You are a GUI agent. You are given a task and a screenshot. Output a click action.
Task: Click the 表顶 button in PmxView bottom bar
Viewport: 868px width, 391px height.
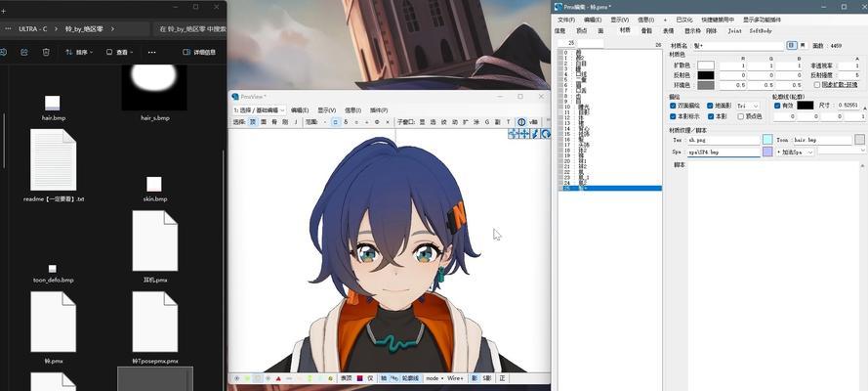click(346, 379)
